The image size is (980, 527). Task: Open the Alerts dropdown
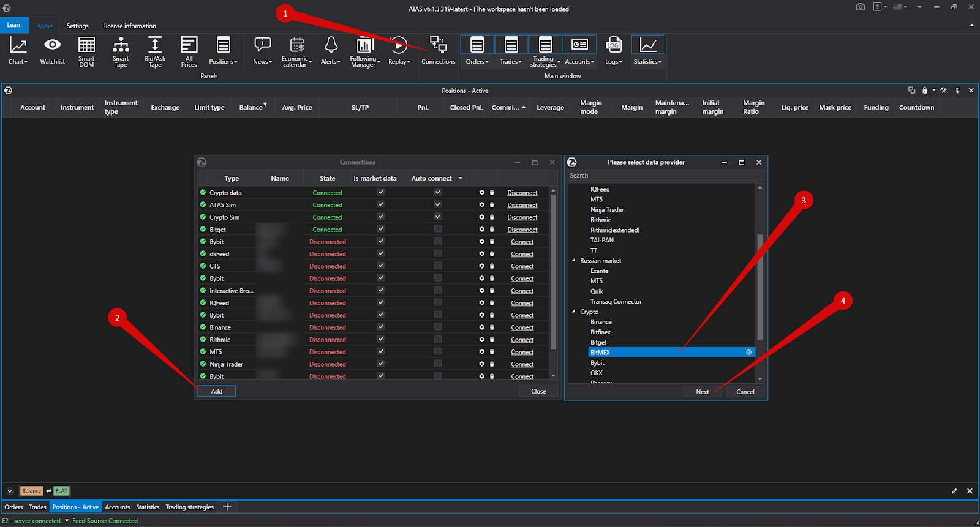(x=330, y=51)
